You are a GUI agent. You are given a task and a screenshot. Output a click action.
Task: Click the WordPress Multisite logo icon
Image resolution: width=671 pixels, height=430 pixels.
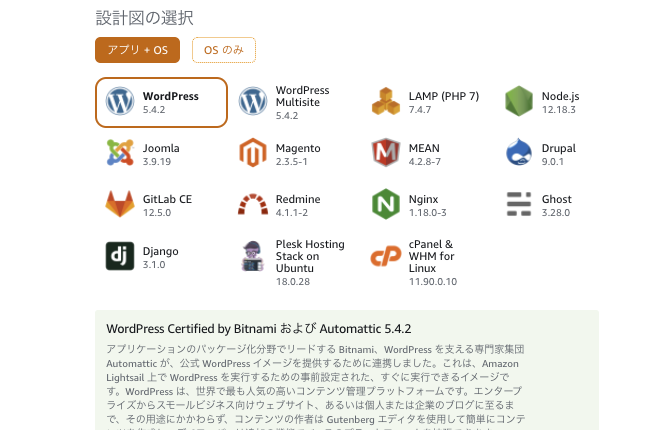point(253,102)
